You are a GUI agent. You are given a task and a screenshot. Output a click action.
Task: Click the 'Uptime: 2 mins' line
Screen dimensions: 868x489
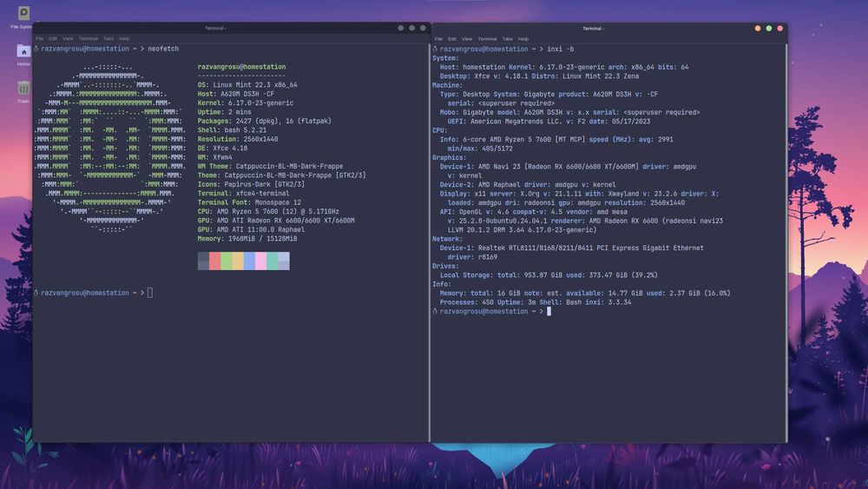[224, 112]
